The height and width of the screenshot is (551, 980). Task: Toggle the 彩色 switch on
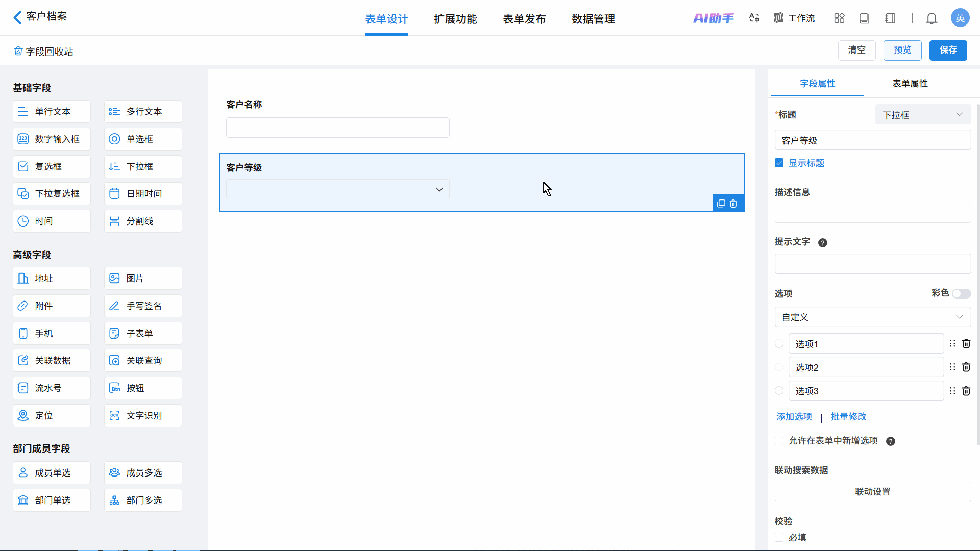pos(961,294)
